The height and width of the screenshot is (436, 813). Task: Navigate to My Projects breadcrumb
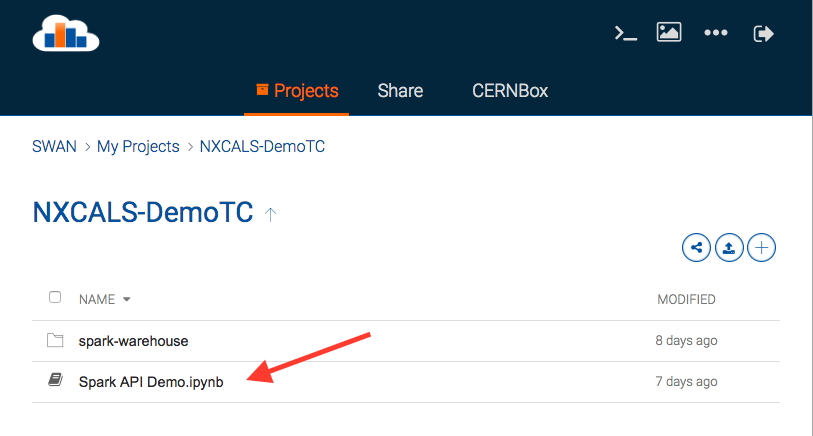pos(138,147)
